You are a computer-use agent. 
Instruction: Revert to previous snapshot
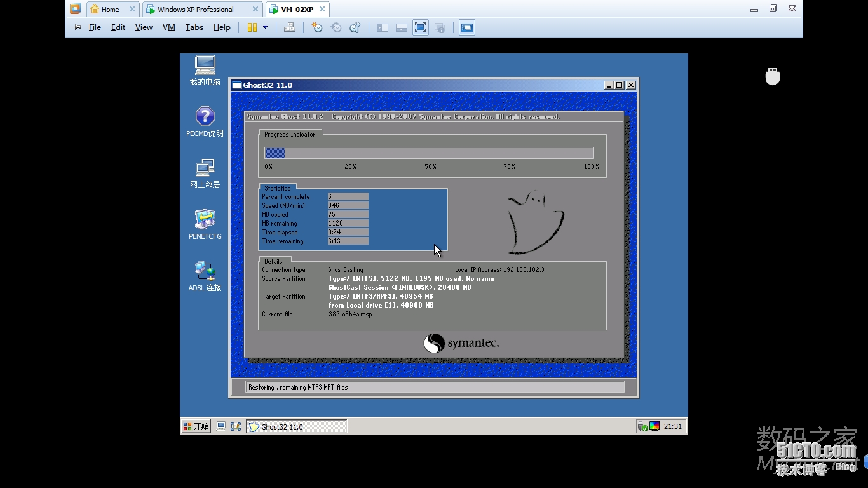pos(336,27)
